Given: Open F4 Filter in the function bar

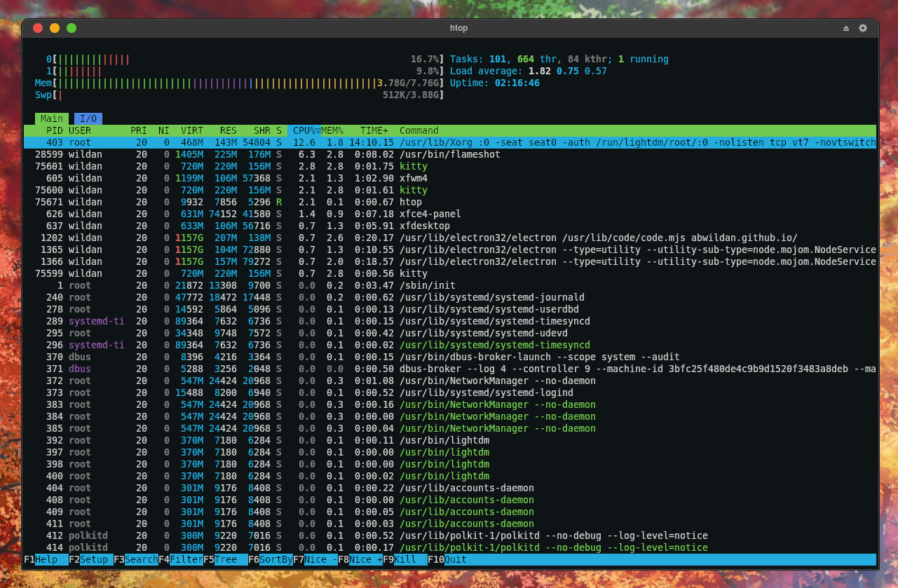Looking at the screenshot, I should 181,559.
